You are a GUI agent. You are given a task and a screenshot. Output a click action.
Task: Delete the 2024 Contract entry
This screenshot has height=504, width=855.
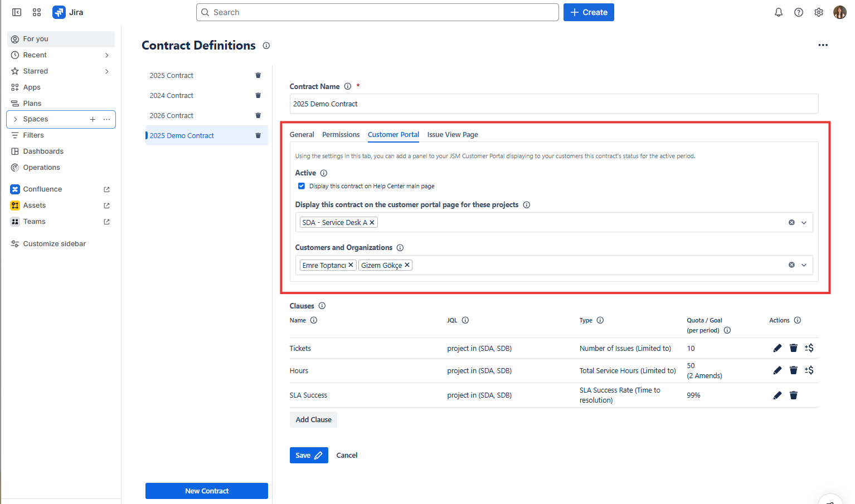(x=258, y=96)
